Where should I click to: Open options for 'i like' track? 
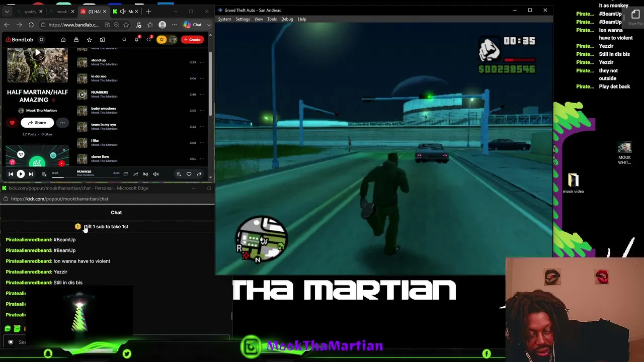tap(202, 143)
